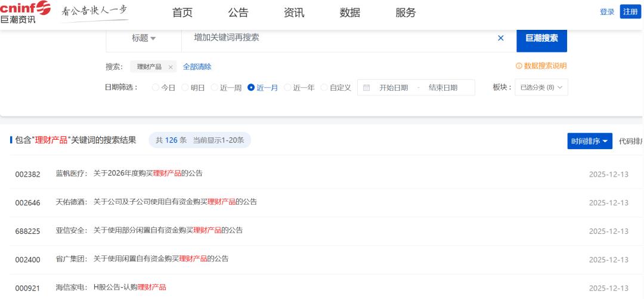Screen dimensions: 644x299
Task: Click the calendar icon in date range
Action: tap(366, 88)
